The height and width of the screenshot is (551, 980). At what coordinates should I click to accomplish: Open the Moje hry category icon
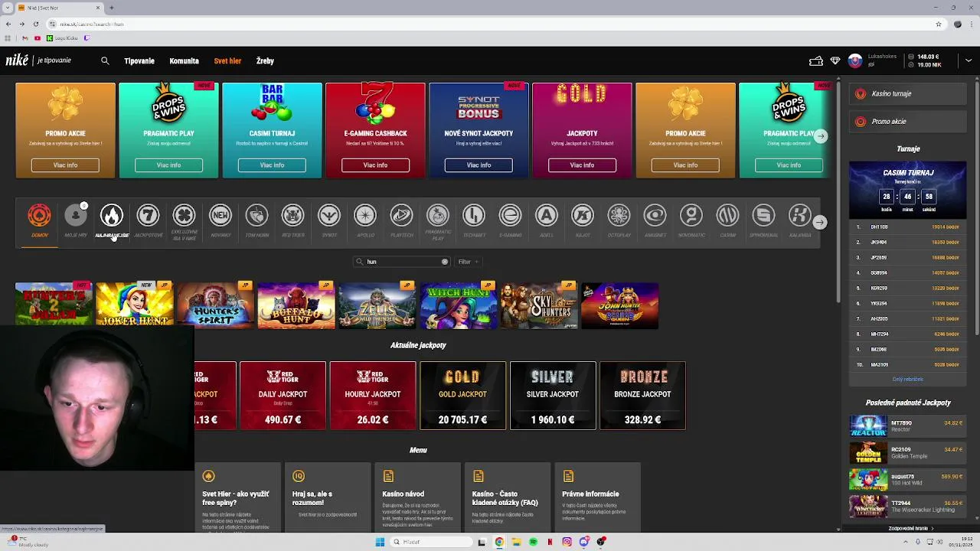76,221
